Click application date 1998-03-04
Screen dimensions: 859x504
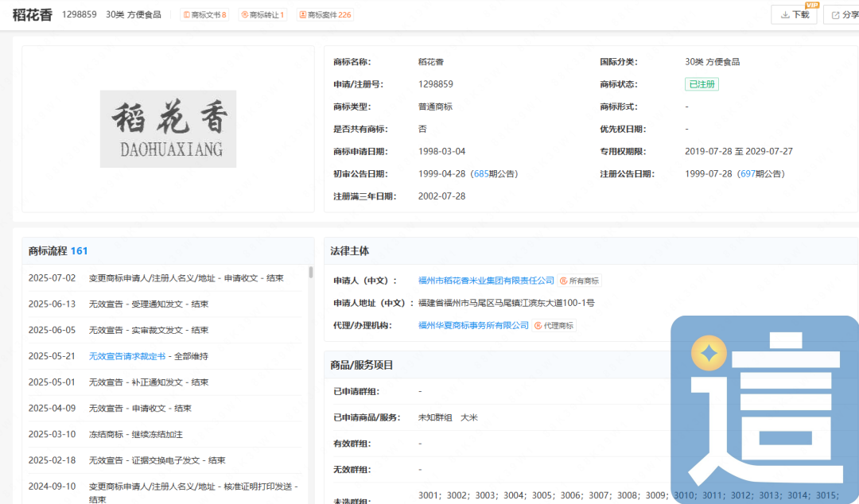tap(441, 151)
